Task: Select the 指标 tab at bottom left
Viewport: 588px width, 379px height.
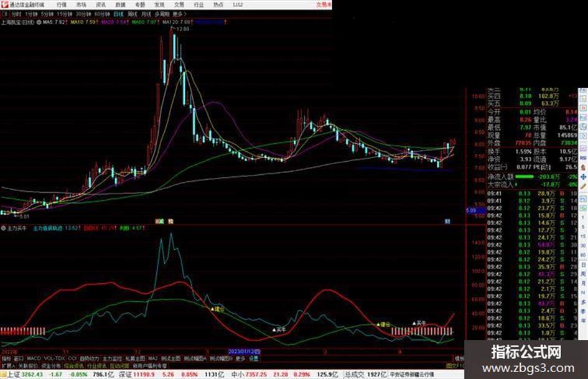Action: tap(6, 358)
